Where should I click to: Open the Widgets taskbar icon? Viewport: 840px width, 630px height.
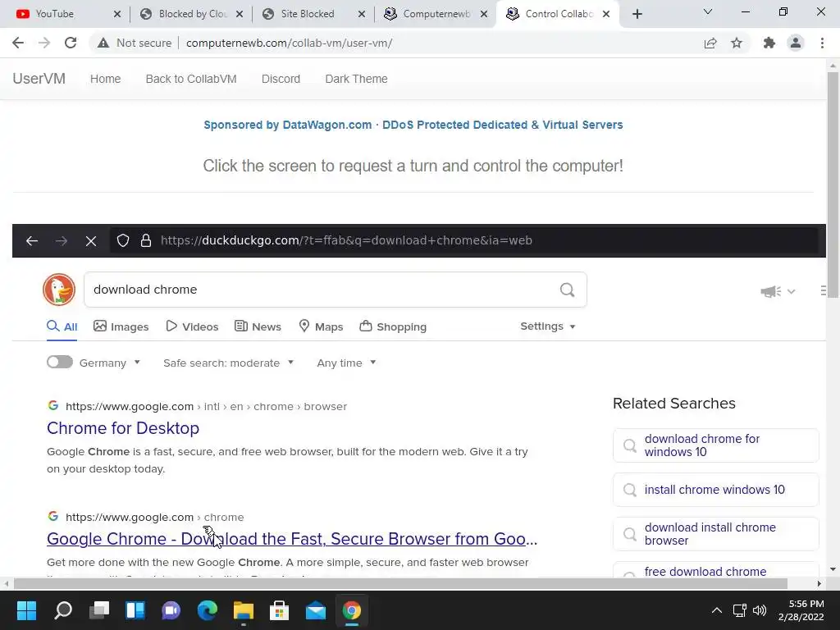click(135, 610)
